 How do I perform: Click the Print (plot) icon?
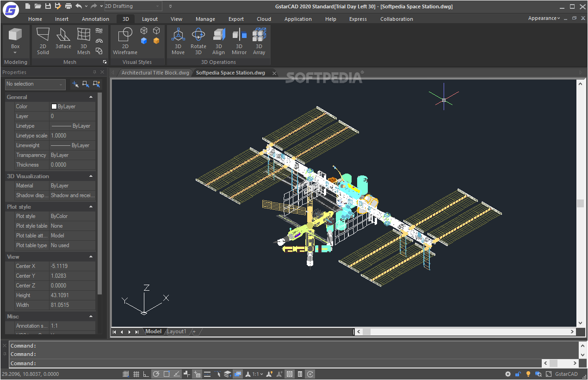(x=68, y=6)
